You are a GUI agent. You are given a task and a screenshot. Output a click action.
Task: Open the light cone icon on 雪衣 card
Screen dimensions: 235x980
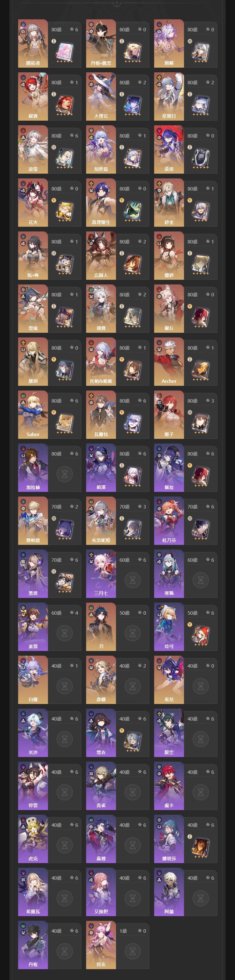(132, 742)
